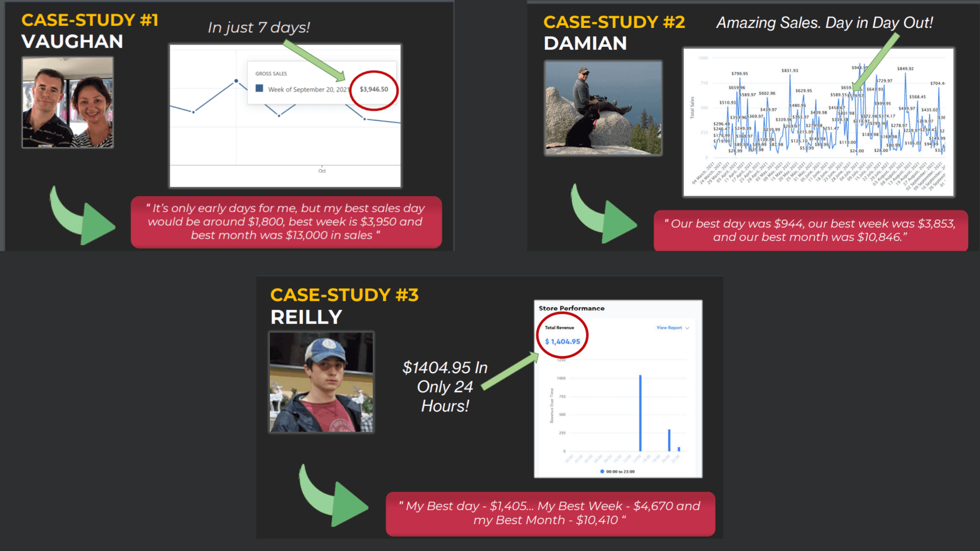Click the tallest blue revenue bar
980x551 pixels.
pos(640,413)
